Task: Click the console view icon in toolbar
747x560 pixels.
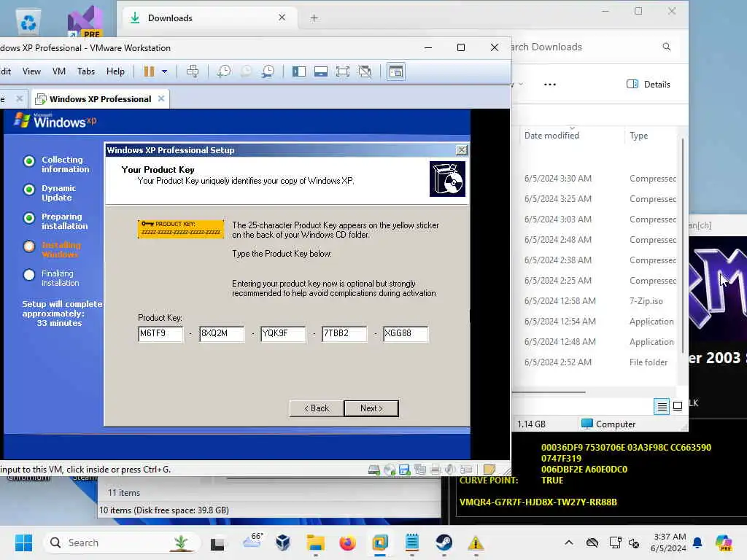Action: point(396,72)
